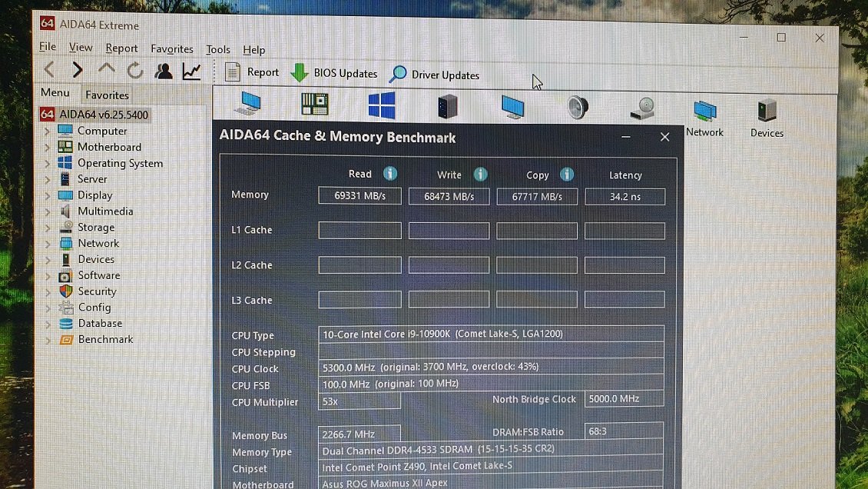This screenshot has width=868, height=489.
Task: Select Database in the sidebar tree
Action: pos(100,324)
